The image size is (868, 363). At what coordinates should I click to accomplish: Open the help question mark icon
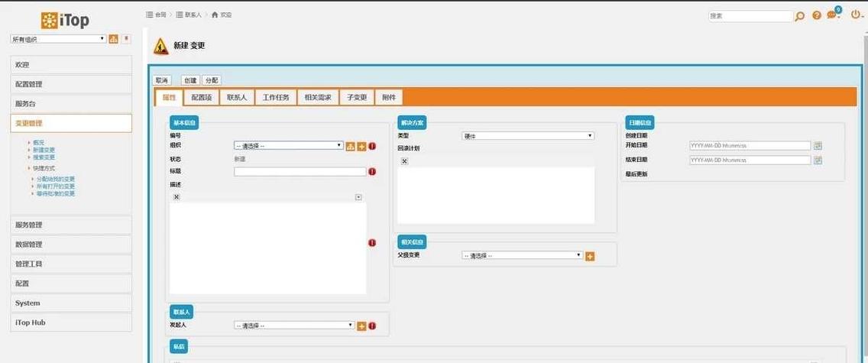pyautogui.click(x=817, y=15)
